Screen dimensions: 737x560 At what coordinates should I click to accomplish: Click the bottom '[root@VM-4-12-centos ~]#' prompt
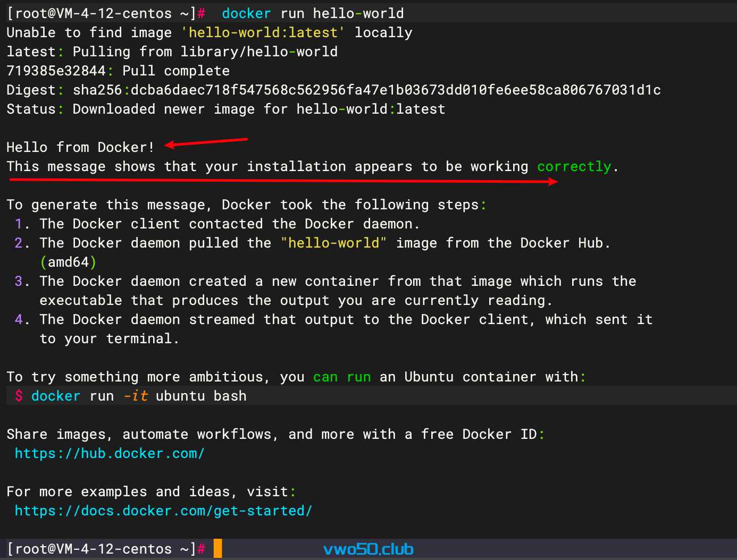[106, 549]
